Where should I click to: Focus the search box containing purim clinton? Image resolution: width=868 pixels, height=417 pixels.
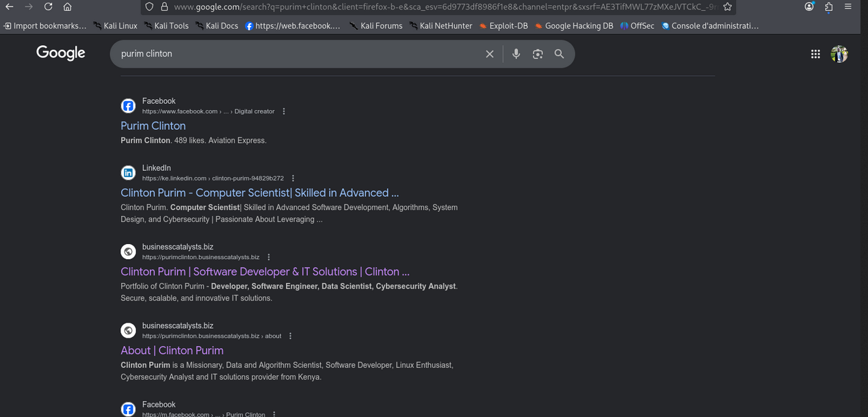coord(294,54)
